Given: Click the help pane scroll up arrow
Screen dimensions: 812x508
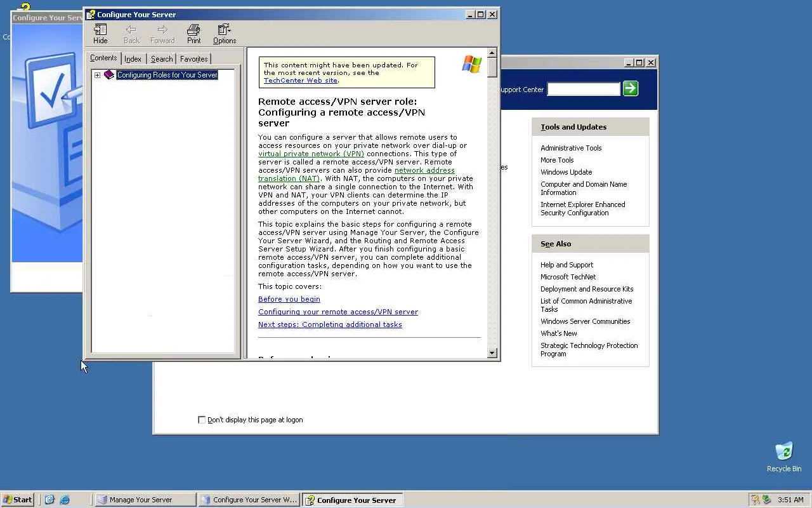Looking at the screenshot, I should click(x=492, y=53).
